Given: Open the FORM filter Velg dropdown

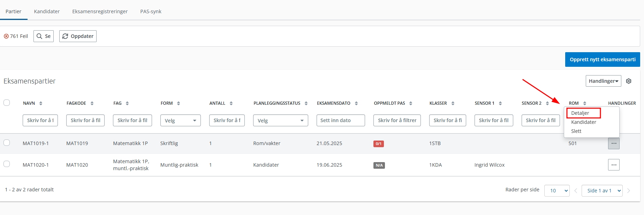Looking at the screenshot, I should pyautogui.click(x=180, y=120).
